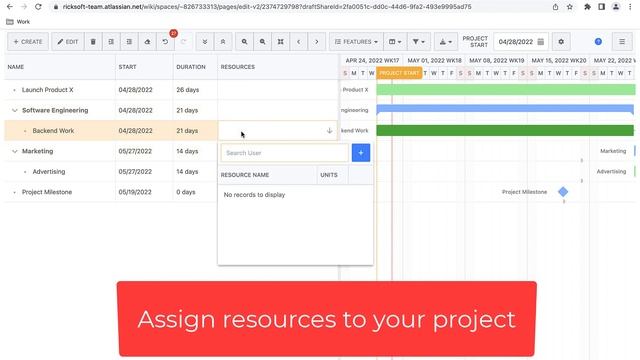Click the Search User input field
The height and width of the screenshot is (360, 640).
click(285, 153)
